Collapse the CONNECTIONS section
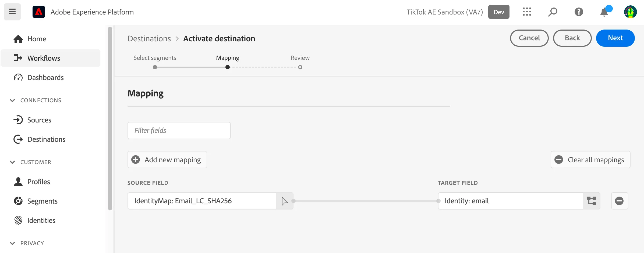 pyautogui.click(x=36, y=100)
